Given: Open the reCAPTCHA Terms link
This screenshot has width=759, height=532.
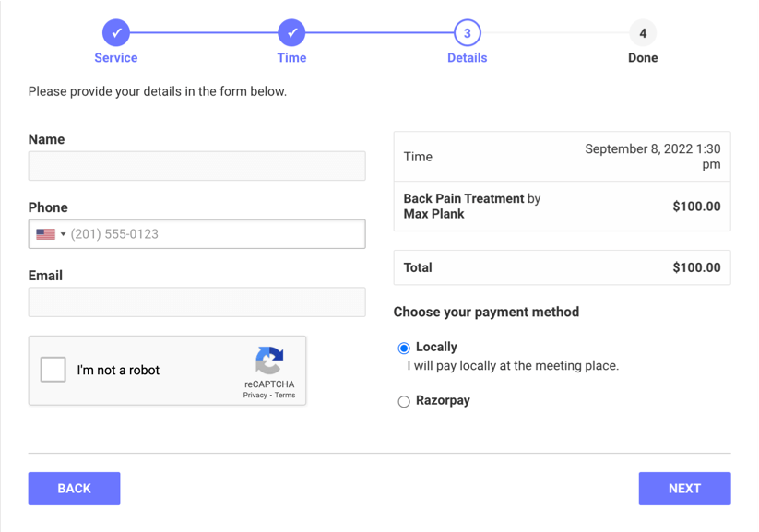Looking at the screenshot, I should tap(285, 395).
